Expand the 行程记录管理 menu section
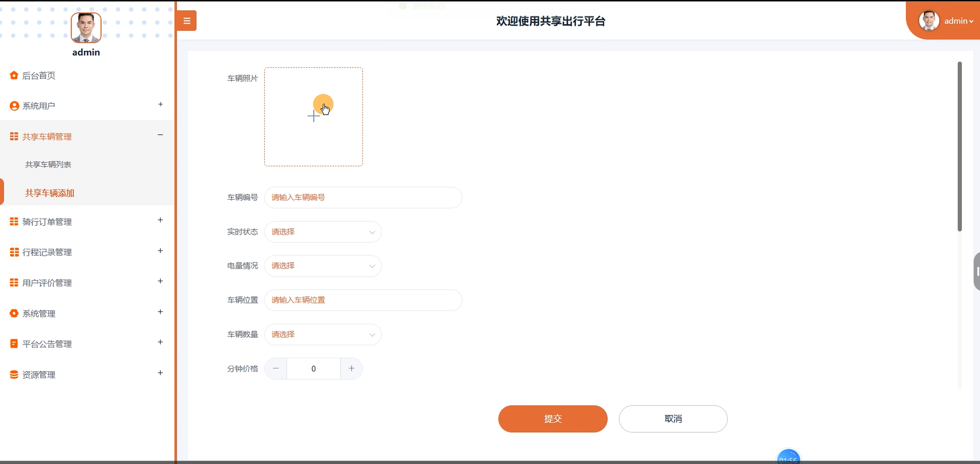Image resolution: width=980 pixels, height=464 pixels. (160, 251)
